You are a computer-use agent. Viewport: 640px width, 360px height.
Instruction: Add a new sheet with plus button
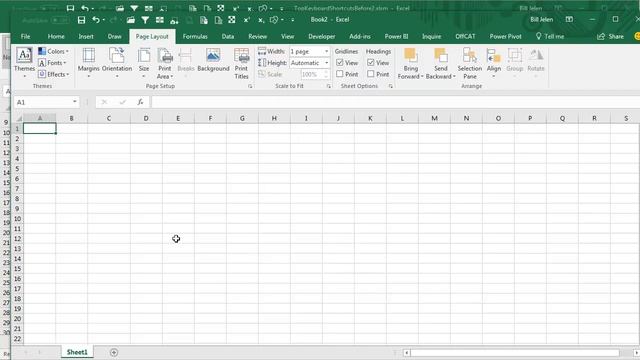[x=114, y=352]
